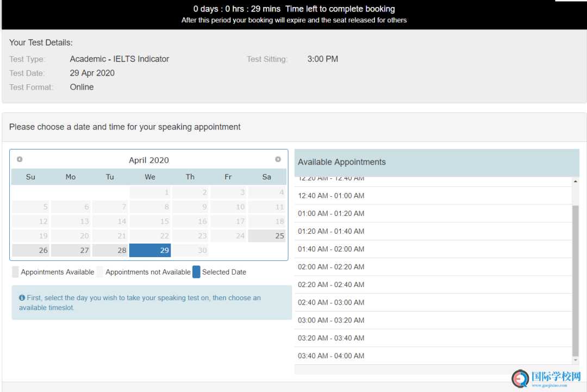Click the Academic - IELTS Indicator test type
The height and width of the screenshot is (392, 587).
point(120,59)
